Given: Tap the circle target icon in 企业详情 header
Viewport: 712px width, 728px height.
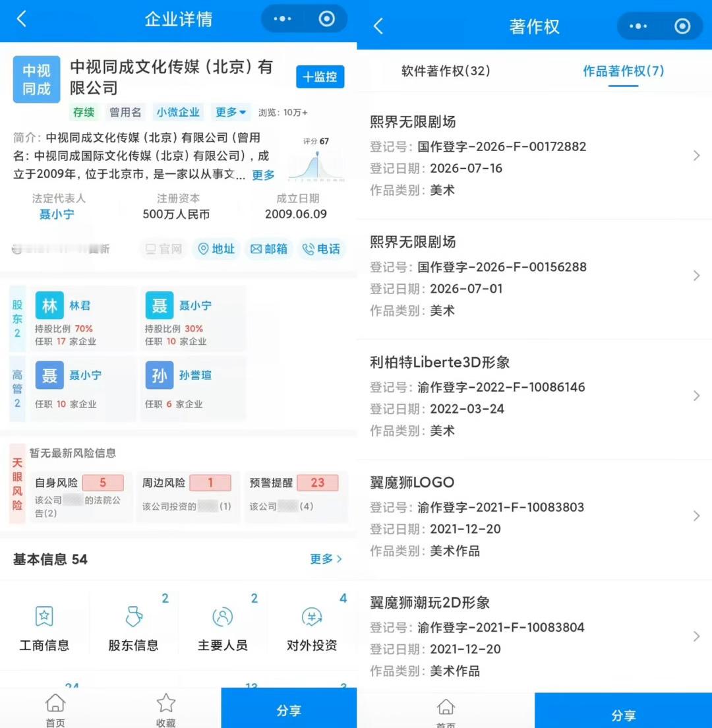Looking at the screenshot, I should (327, 19).
